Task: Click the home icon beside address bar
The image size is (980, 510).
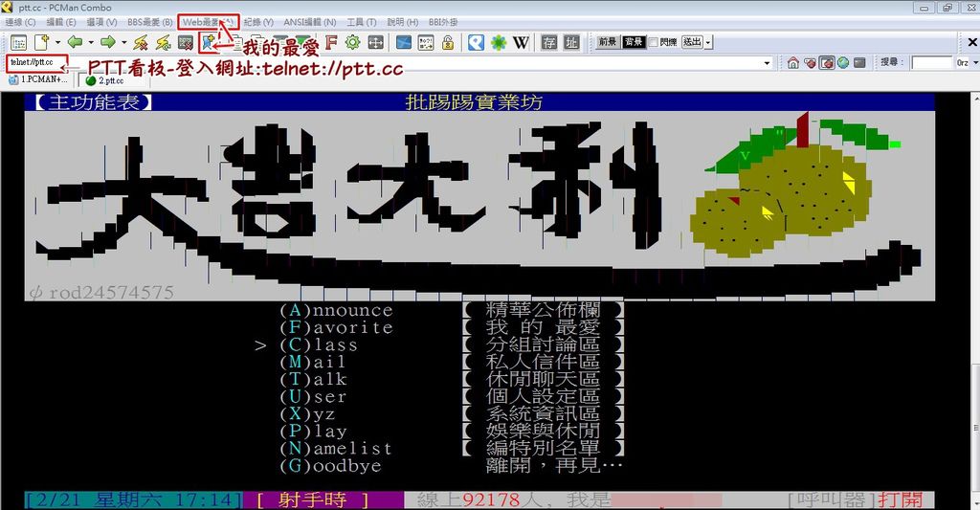Action: 793,62
